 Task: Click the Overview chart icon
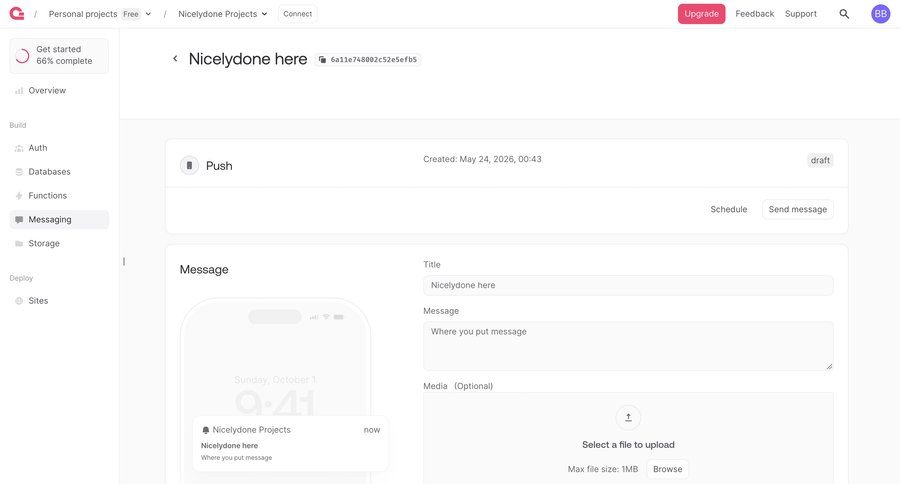(x=19, y=91)
